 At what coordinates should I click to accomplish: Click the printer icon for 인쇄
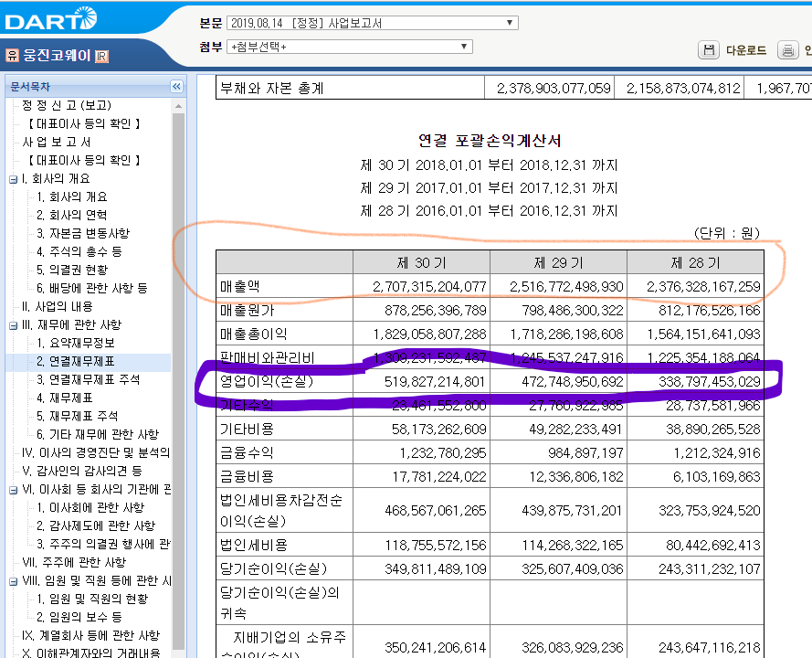pyautogui.click(x=787, y=50)
